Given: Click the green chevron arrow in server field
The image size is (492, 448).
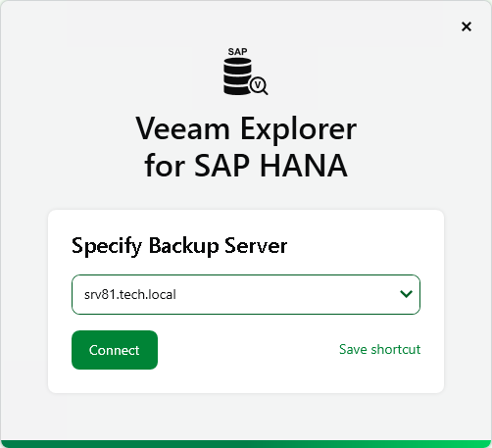Looking at the screenshot, I should [x=406, y=294].
